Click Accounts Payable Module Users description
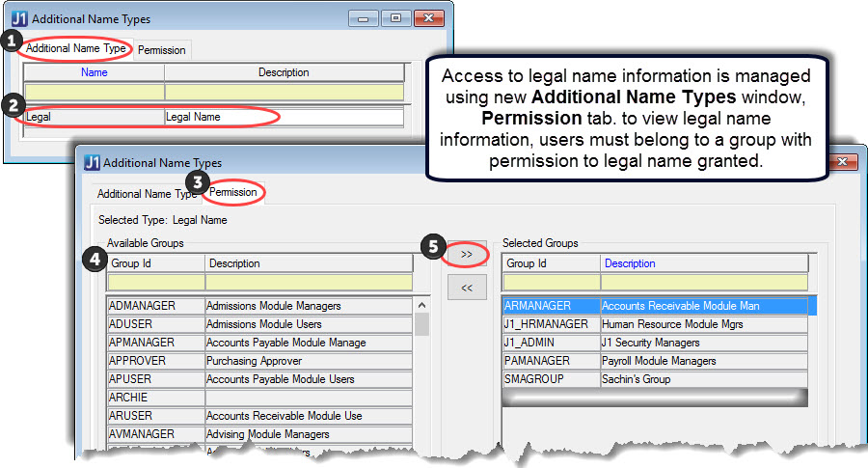868x468 pixels. [x=309, y=379]
